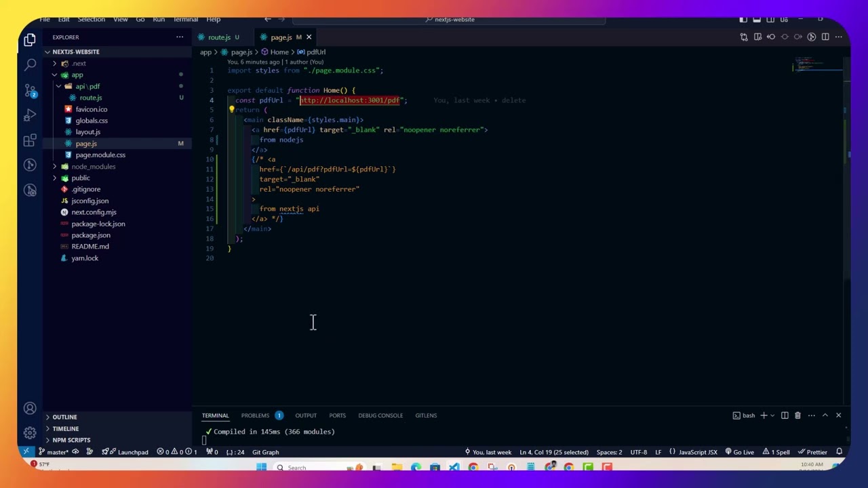Collapse the app folder
This screenshot has height=488, width=868.
tap(55, 75)
